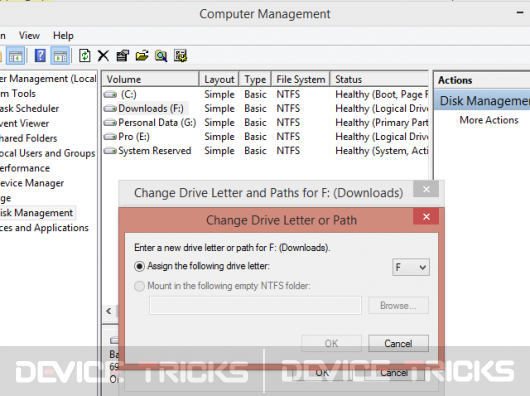Image resolution: width=530 pixels, height=396 pixels.
Task: Open the View menu
Action: click(29, 35)
